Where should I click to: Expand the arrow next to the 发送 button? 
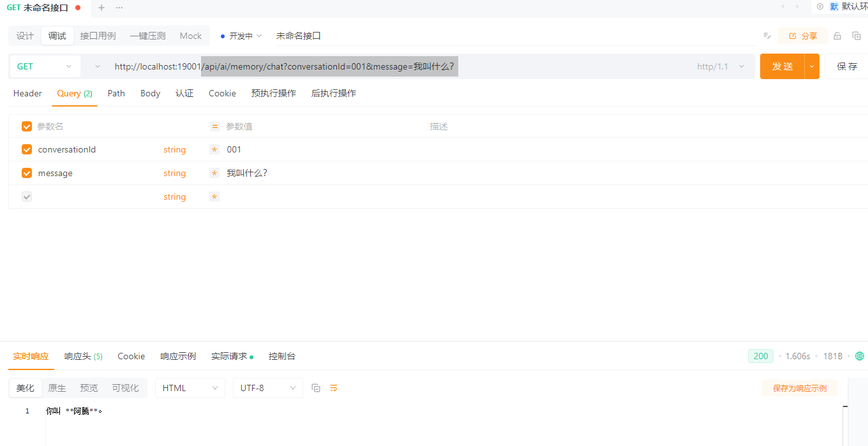(x=812, y=66)
